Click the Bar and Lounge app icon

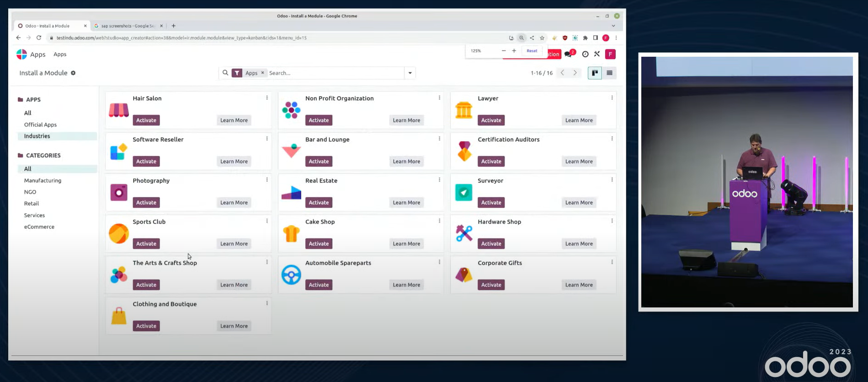pyautogui.click(x=291, y=151)
